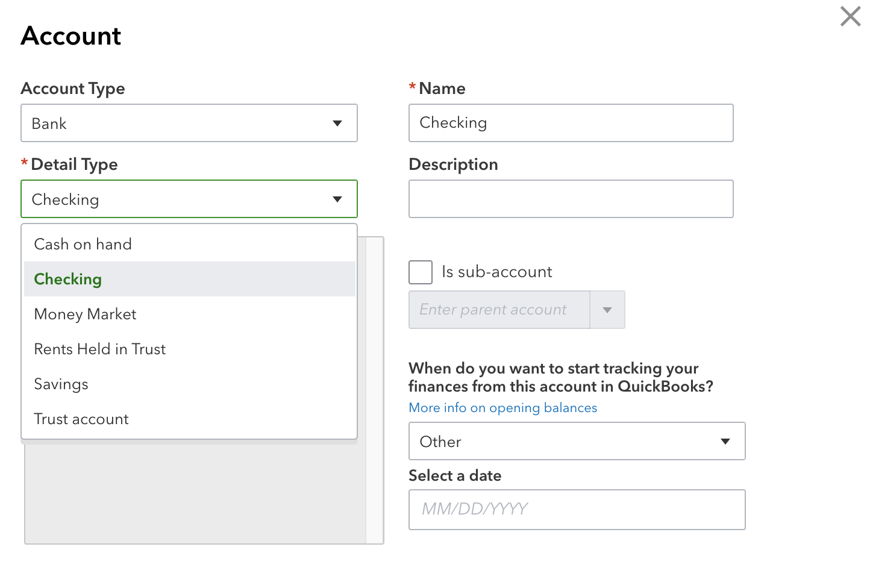This screenshot has width=870, height=588.
Task: Select Cash on hand from the list
Action: click(x=83, y=244)
